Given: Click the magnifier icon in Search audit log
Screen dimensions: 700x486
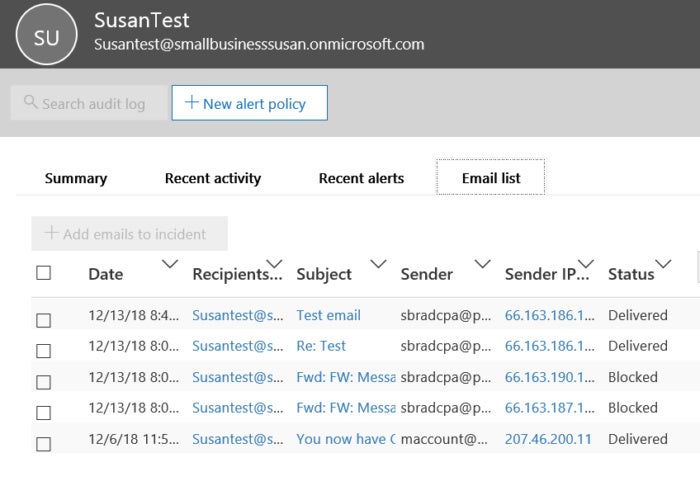Looking at the screenshot, I should [30, 102].
